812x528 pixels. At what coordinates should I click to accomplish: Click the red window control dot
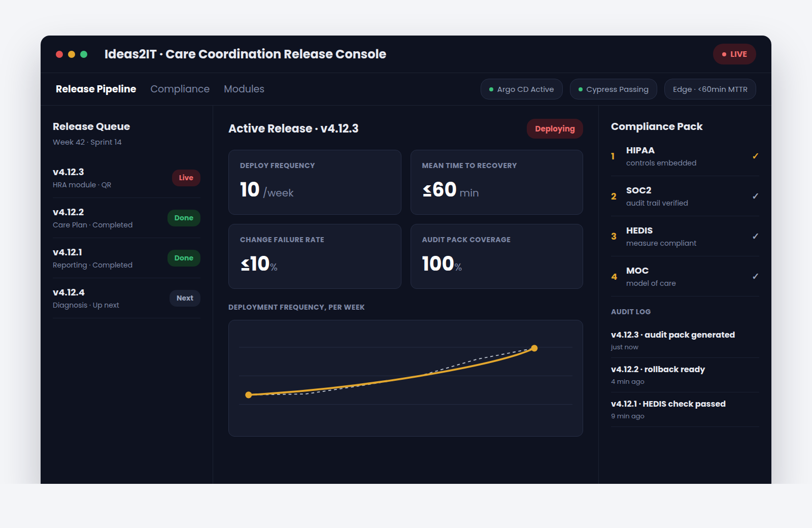click(59, 54)
